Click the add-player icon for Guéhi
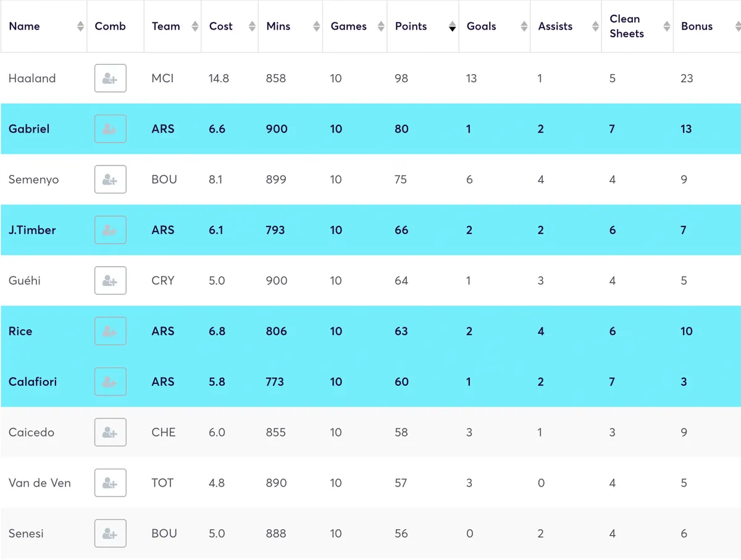Image resolution: width=741 pixels, height=560 pixels. [110, 280]
